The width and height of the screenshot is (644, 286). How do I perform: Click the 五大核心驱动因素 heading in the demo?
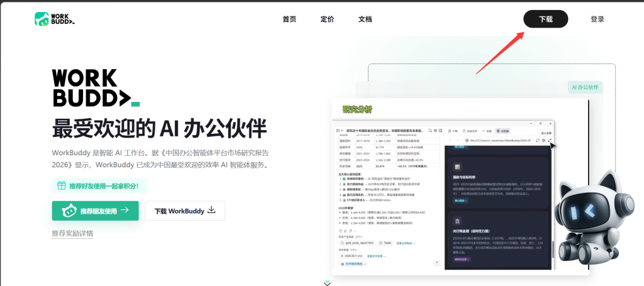350,174
